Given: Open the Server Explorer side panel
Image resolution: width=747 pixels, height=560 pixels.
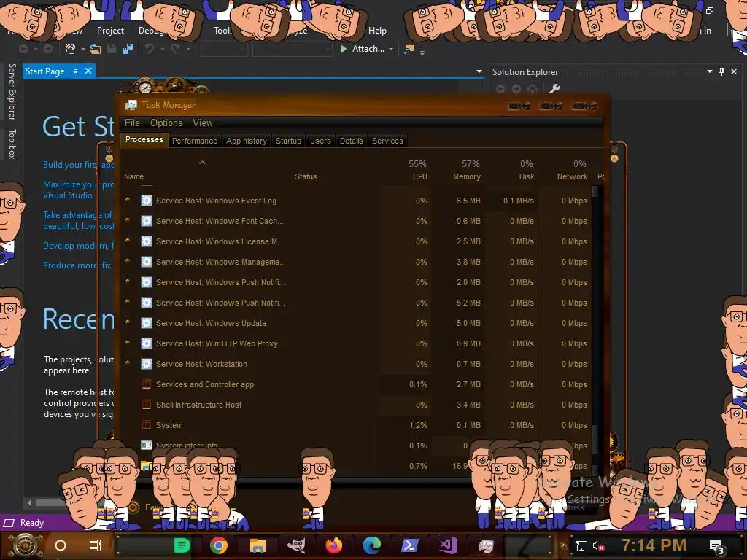Looking at the screenshot, I should [x=12, y=91].
